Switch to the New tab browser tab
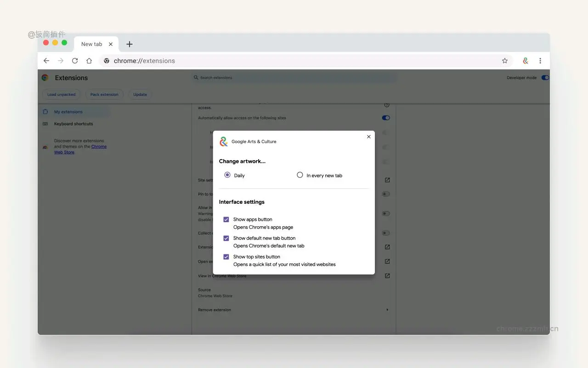The height and width of the screenshot is (368, 588). 92,44
